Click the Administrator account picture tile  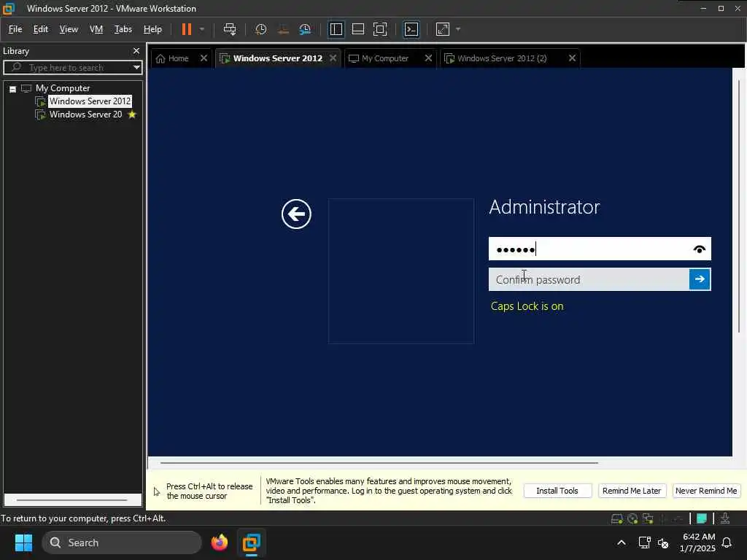[x=401, y=271]
